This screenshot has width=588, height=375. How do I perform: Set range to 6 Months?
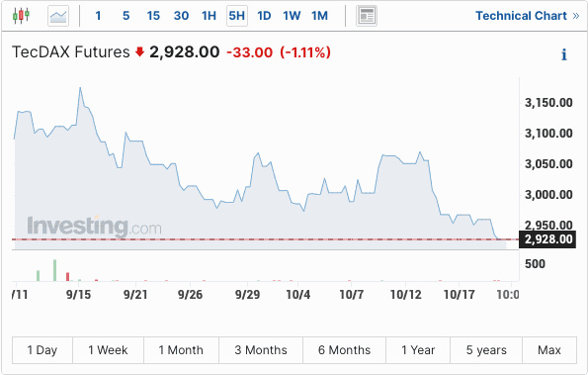344,350
